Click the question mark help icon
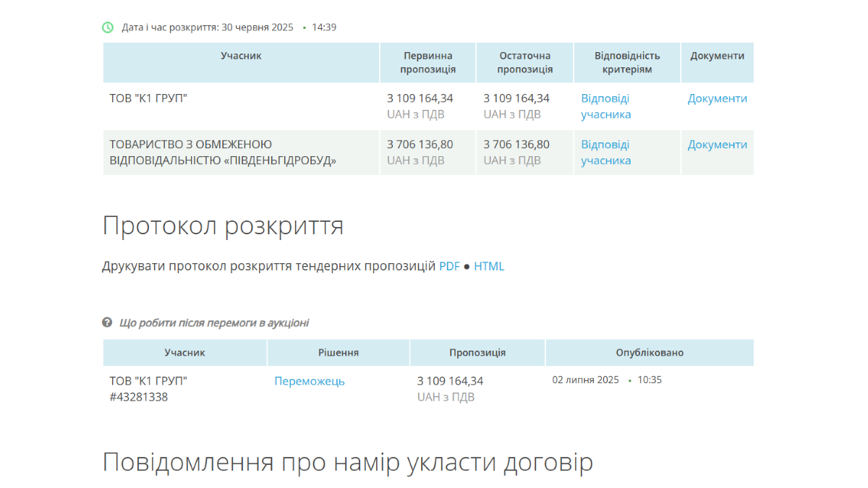 pos(107,322)
